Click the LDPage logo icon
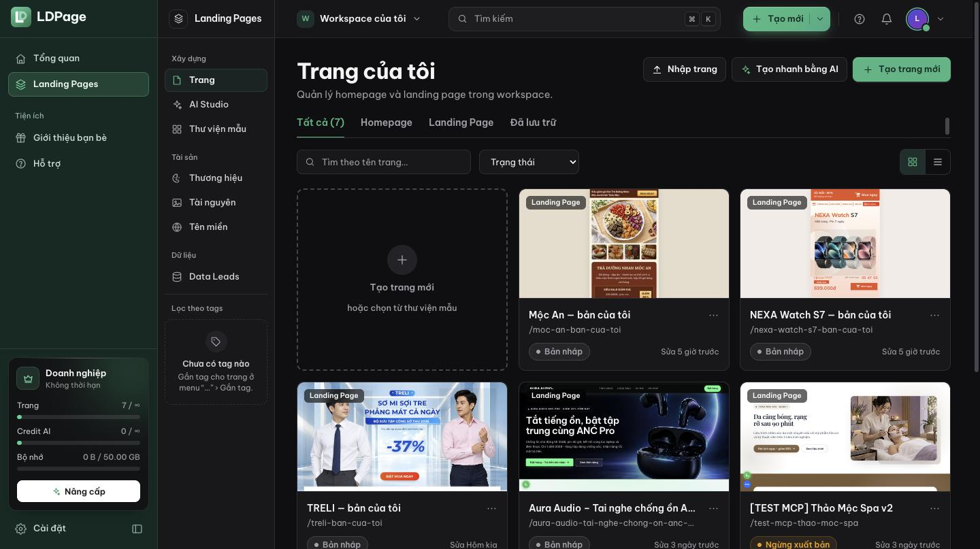Image resolution: width=980 pixels, height=549 pixels. (21, 17)
